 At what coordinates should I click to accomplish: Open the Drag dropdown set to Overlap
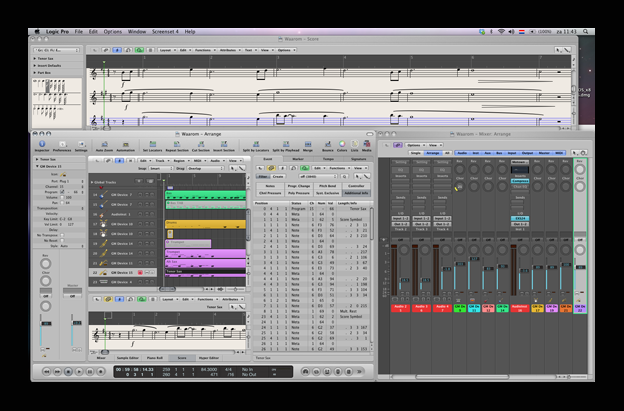click(205, 168)
